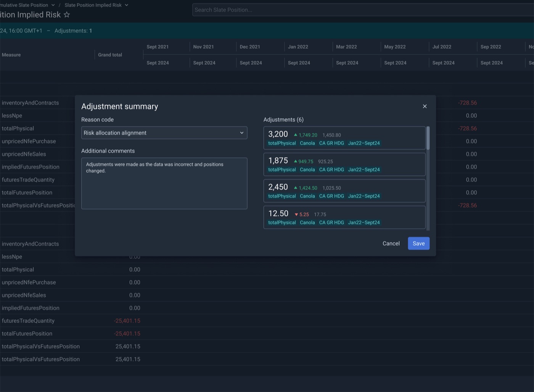This screenshot has height=392, width=534.
Task: Click Jan22–Sept24 tag on 2,450 card
Action: (x=364, y=196)
